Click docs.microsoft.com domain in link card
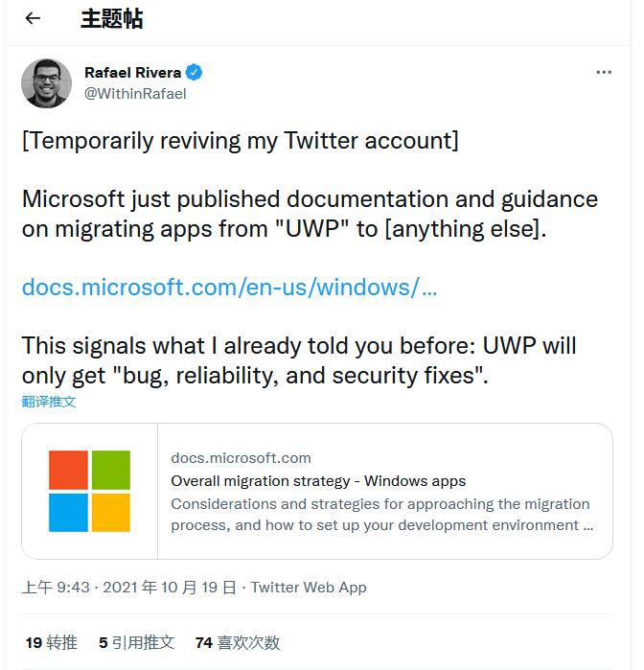Viewport: 644px width, 670px height. (x=241, y=458)
